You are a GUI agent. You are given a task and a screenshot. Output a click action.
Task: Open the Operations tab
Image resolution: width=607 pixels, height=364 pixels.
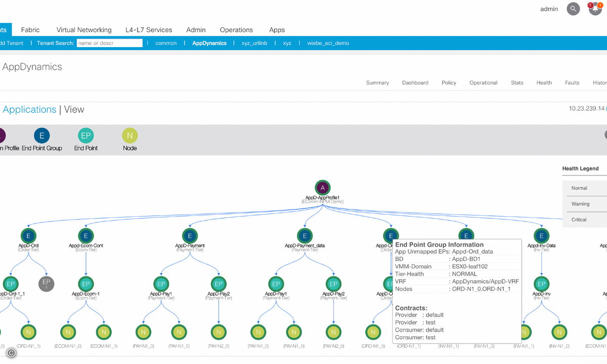click(236, 30)
